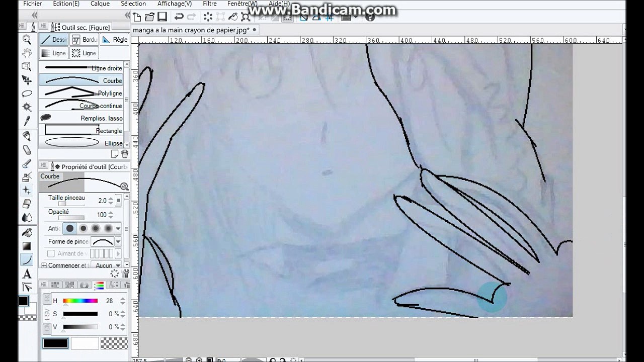Toggle snap to special ruler in toolbar
644x362 pixels.
click(316, 17)
